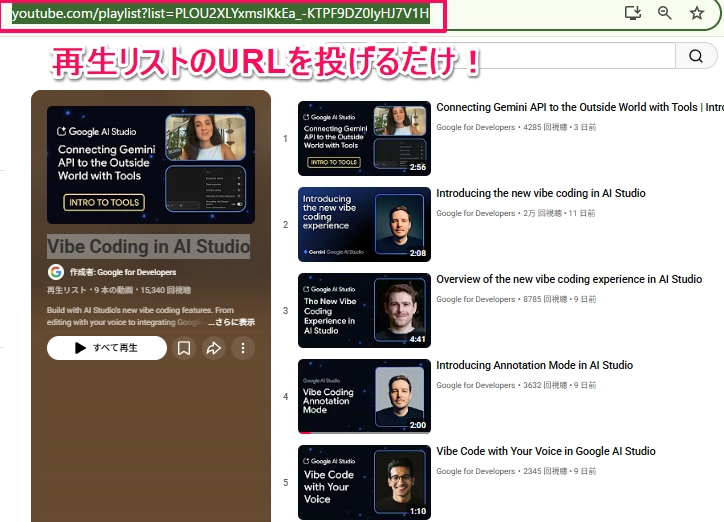Open Vibe Code with Your Voice thumbnail
The height and width of the screenshot is (522, 724).
(364, 482)
